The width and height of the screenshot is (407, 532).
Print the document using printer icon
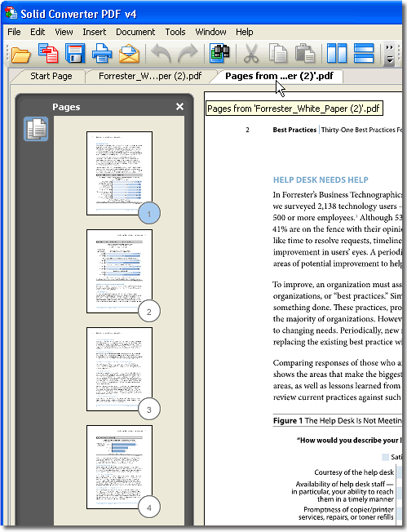click(102, 53)
